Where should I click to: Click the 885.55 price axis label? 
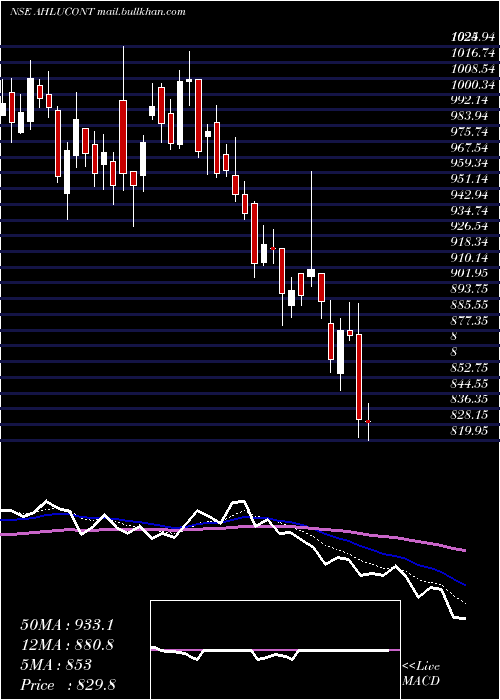[x=469, y=304]
